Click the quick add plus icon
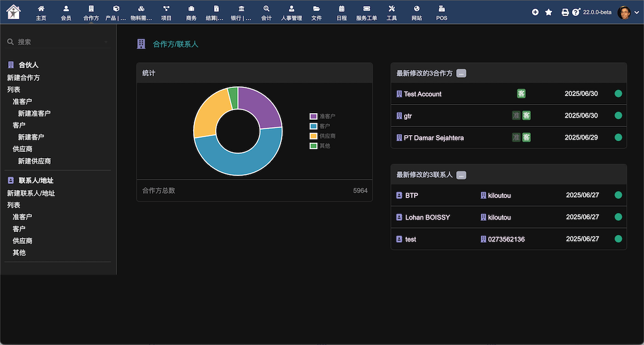 tap(535, 12)
